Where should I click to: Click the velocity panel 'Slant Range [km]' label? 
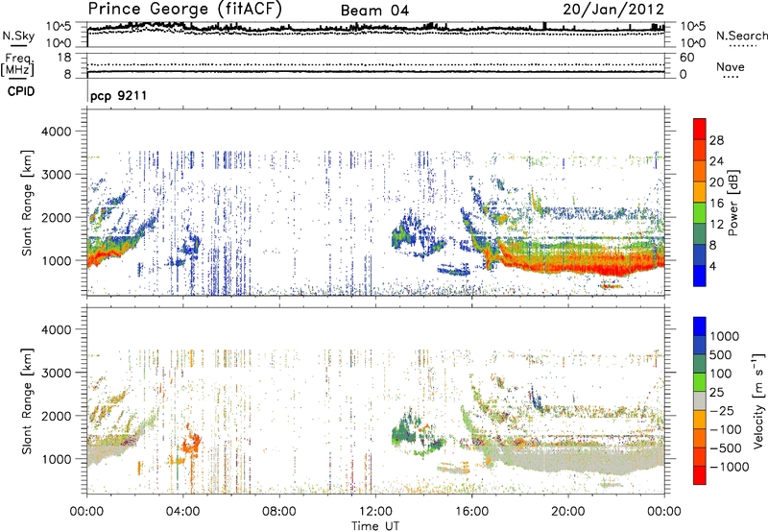click(x=27, y=400)
